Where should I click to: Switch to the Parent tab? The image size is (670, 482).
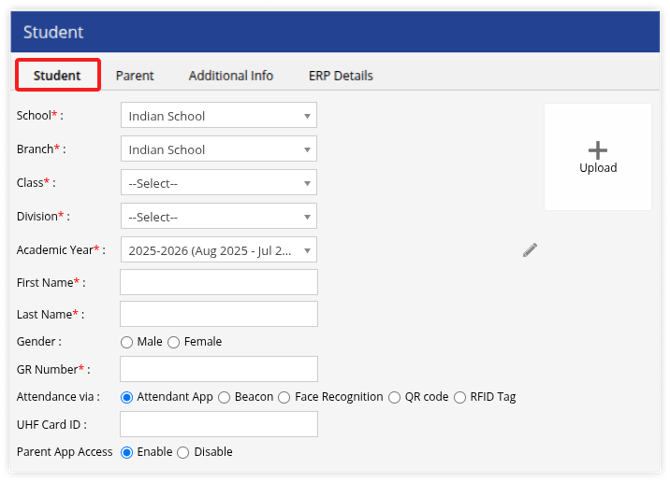point(134,76)
